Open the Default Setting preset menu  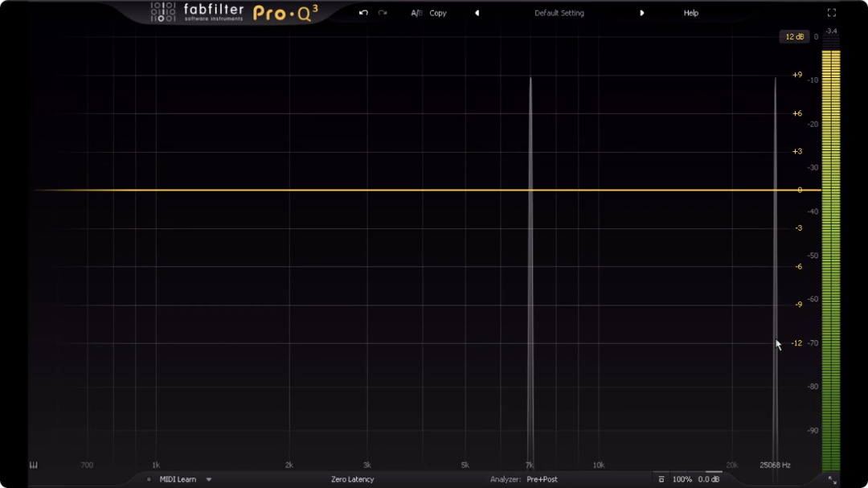[x=559, y=13]
